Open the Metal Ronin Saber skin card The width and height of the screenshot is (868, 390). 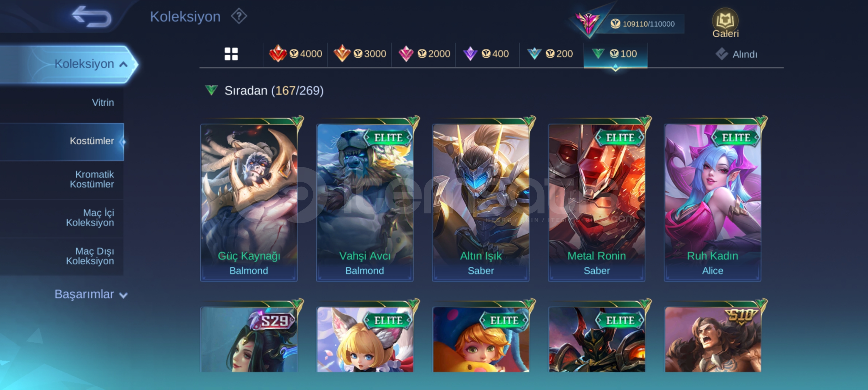point(597,202)
